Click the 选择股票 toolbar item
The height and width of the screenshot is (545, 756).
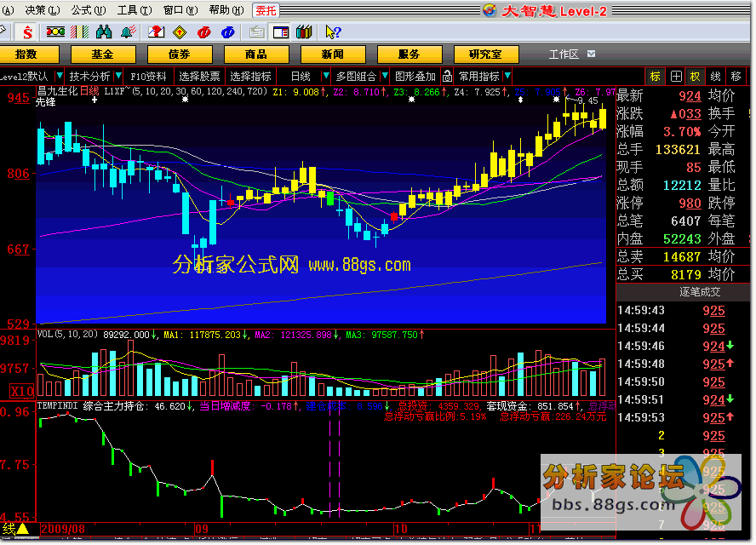(x=199, y=76)
